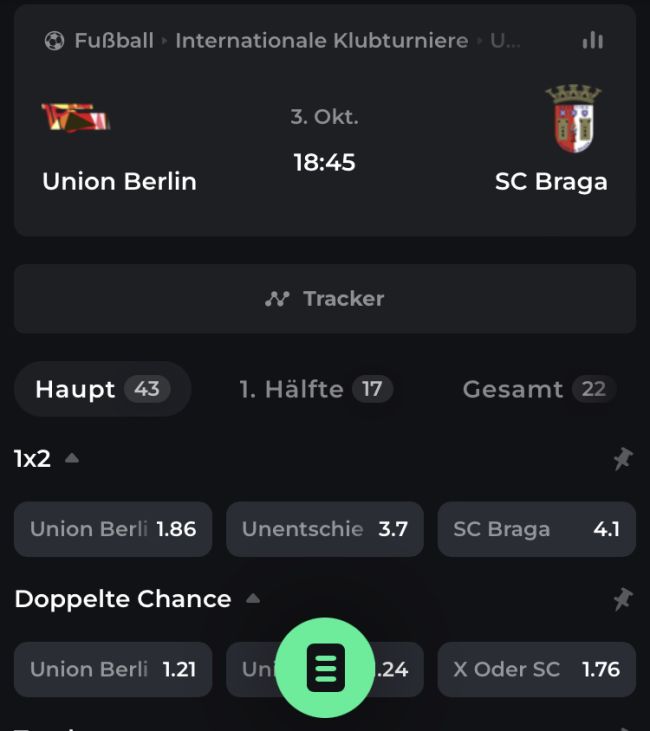Viewport: 650px width, 731px height.
Task: Select Unentschieden odds 3.7
Action: click(325, 529)
